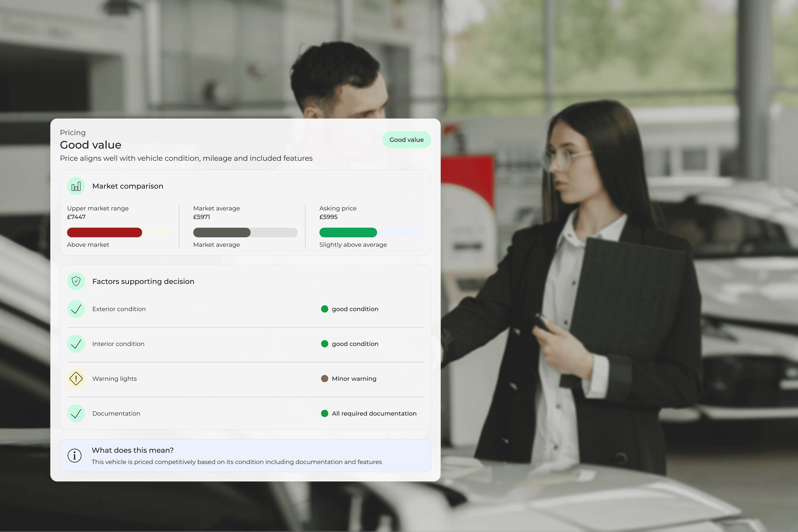The image size is (798, 532).
Task: Click the Documentation row label
Action: click(x=116, y=413)
